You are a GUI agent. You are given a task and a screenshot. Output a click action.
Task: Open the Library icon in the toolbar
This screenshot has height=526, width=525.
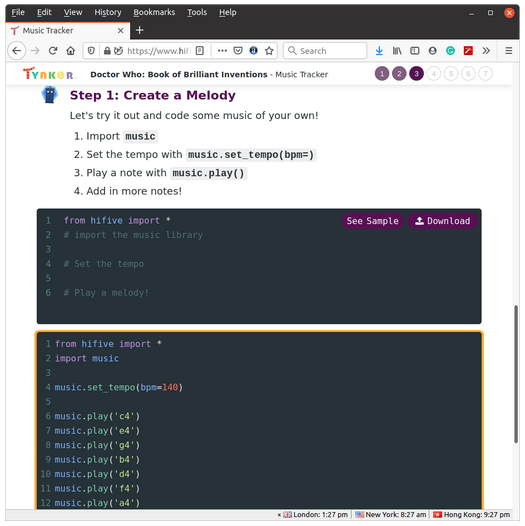click(397, 51)
